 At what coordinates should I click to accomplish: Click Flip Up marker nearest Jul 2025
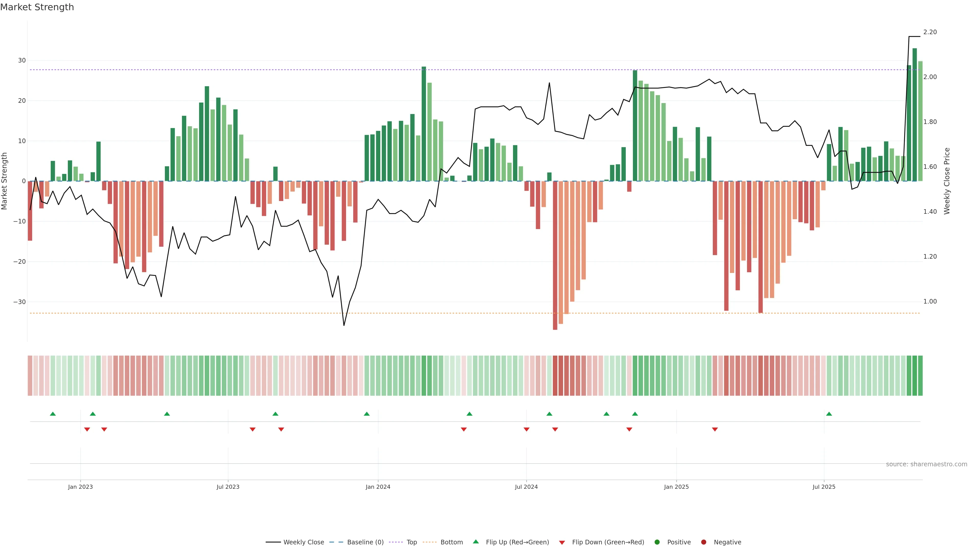point(829,414)
